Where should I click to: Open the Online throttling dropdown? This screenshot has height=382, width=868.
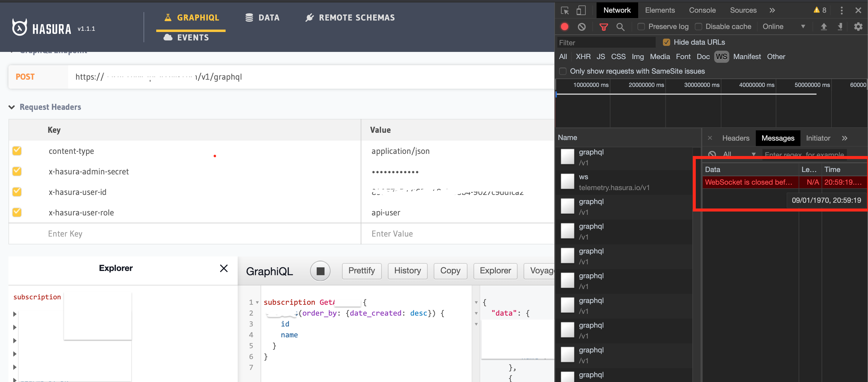click(x=784, y=27)
